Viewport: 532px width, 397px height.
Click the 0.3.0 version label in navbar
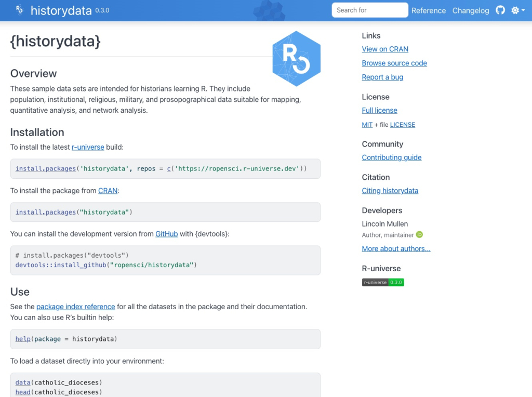[x=102, y=10]
